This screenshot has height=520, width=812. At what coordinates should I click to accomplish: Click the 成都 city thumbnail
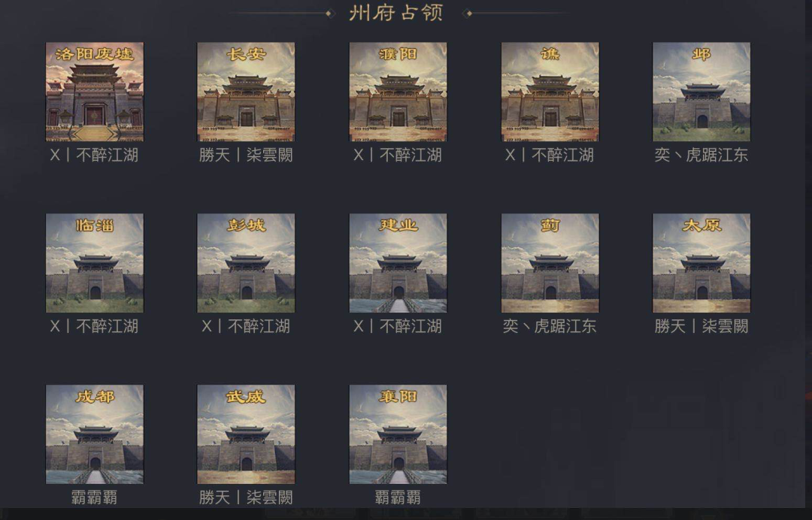click(95, 434)
